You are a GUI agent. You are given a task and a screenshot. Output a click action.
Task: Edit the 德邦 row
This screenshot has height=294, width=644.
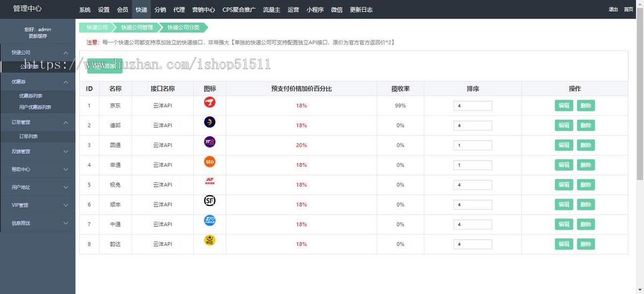tap(564, 126)
